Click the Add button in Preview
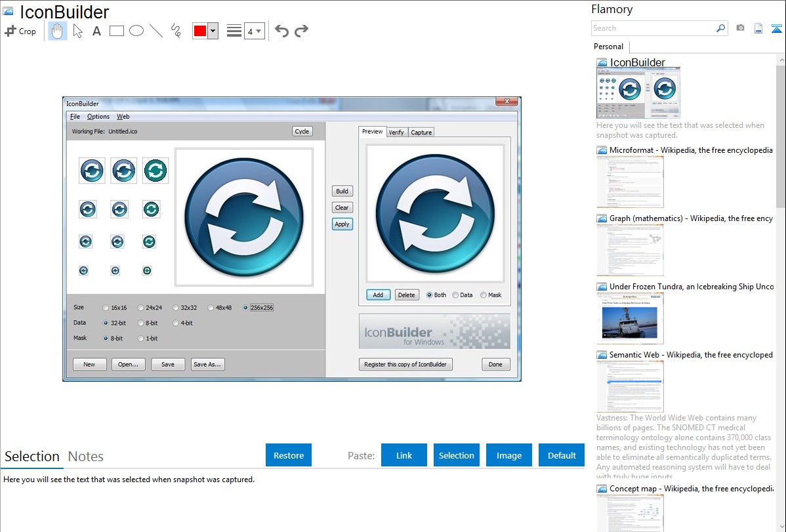 pos(378,295)
